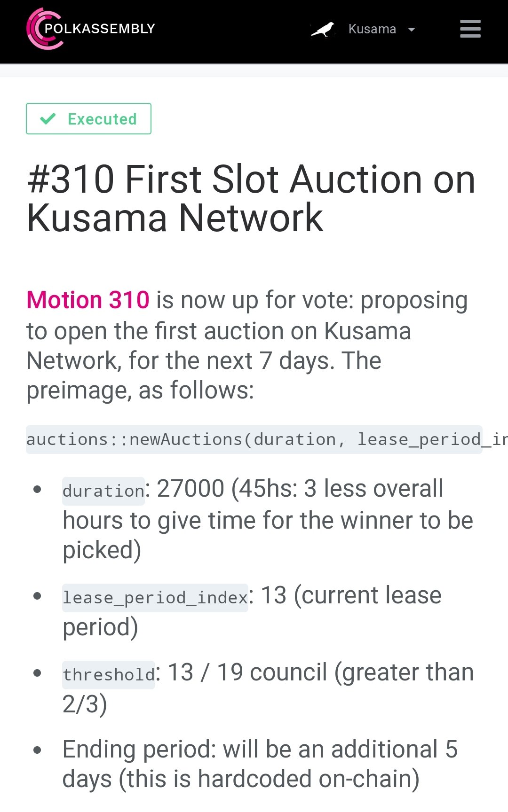The height and width of the screenshot is (812, 508).
Task: Expand the Kusama network dropdown arrow
Action: point(412,30)
